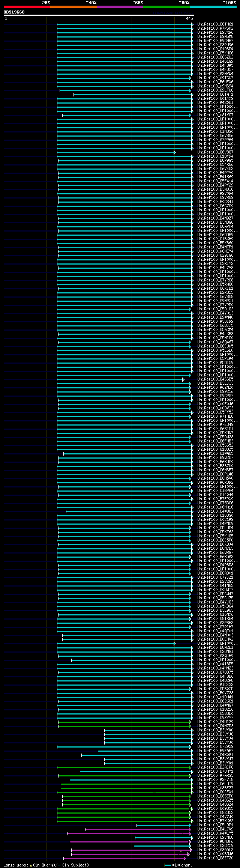Click arrowhead ending the Q6VBQ7 alignment bar
The height and width of the screenshot is (868, 240).
pos(175,152)
